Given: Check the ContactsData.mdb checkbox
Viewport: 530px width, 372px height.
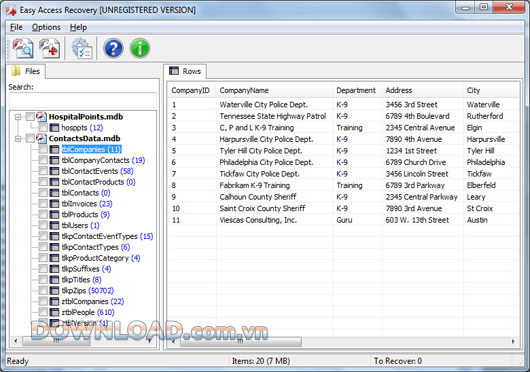Looking at the screenshot, I should [30, 138].
